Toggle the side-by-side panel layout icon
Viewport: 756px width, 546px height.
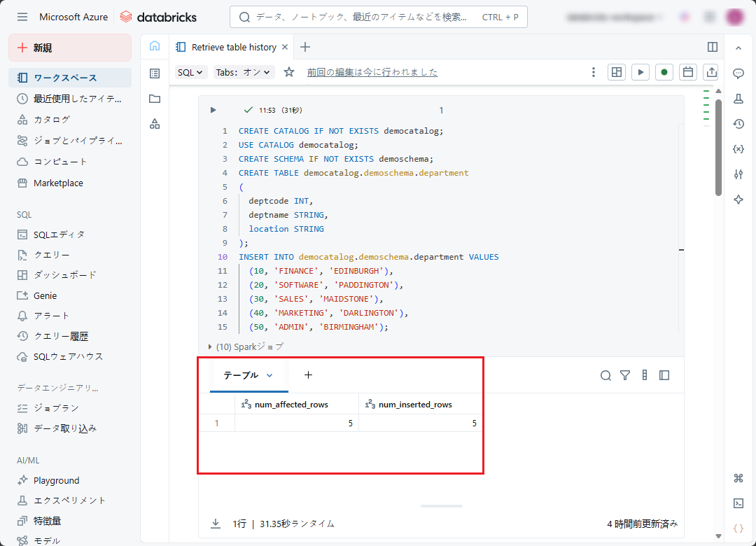(x=713, y=47)
